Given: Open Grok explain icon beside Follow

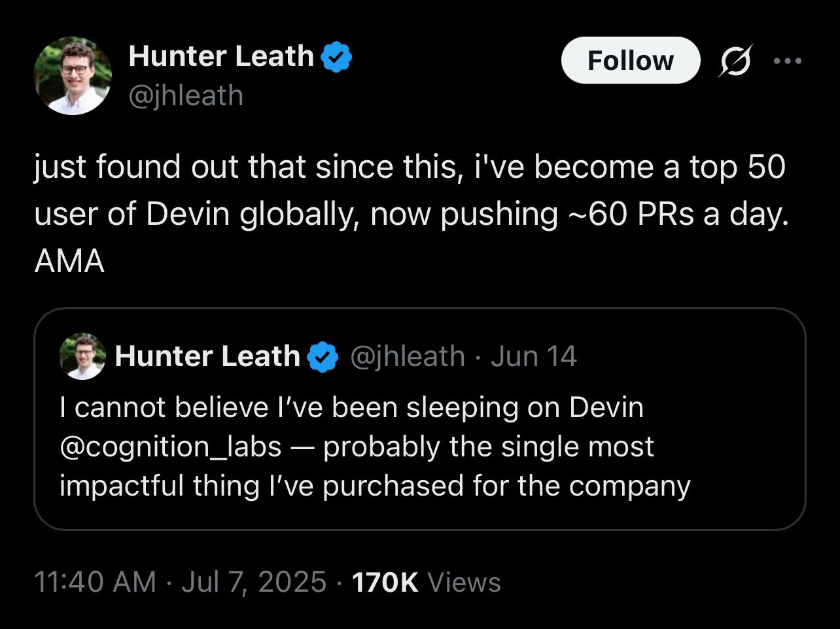Looking at the screenshot, I should click(x=736, y=61).
